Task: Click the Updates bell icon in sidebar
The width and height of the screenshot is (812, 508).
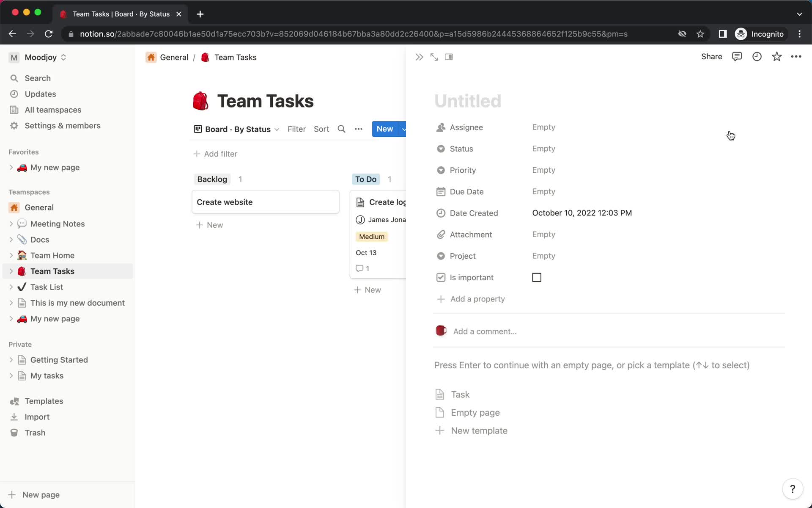Action: (14, 94)
